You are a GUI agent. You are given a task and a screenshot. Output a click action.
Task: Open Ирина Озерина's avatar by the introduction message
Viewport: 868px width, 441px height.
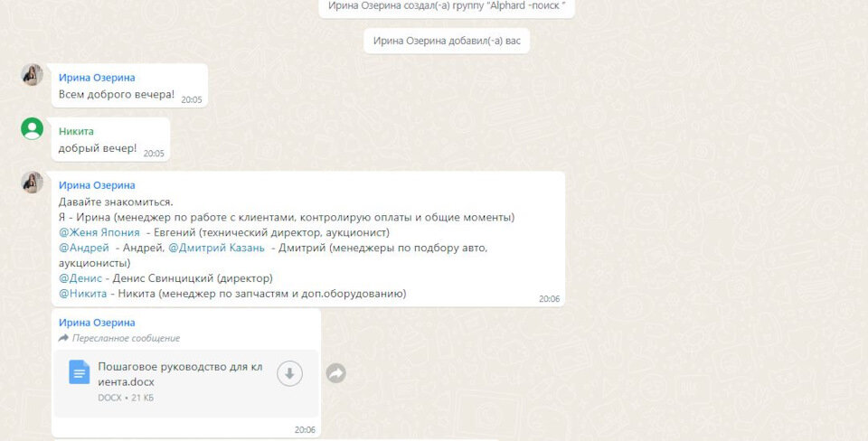[33, 183]
